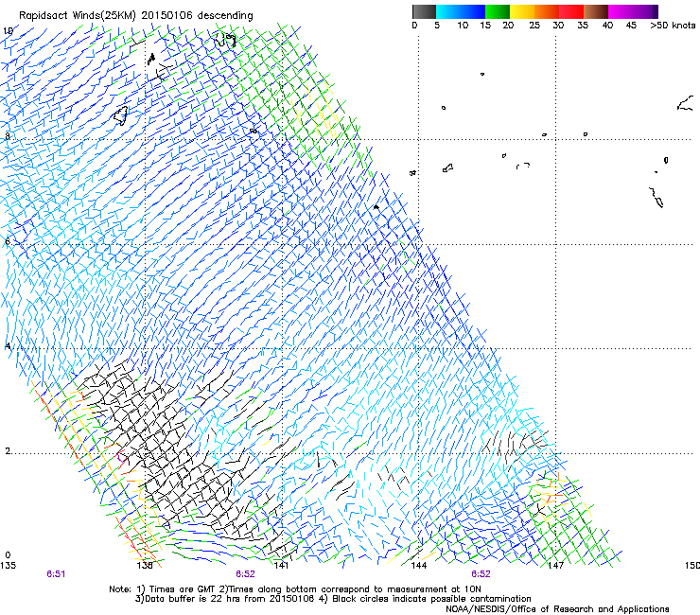
Task: Select the '35' legend label
Action: click(583, 26)
